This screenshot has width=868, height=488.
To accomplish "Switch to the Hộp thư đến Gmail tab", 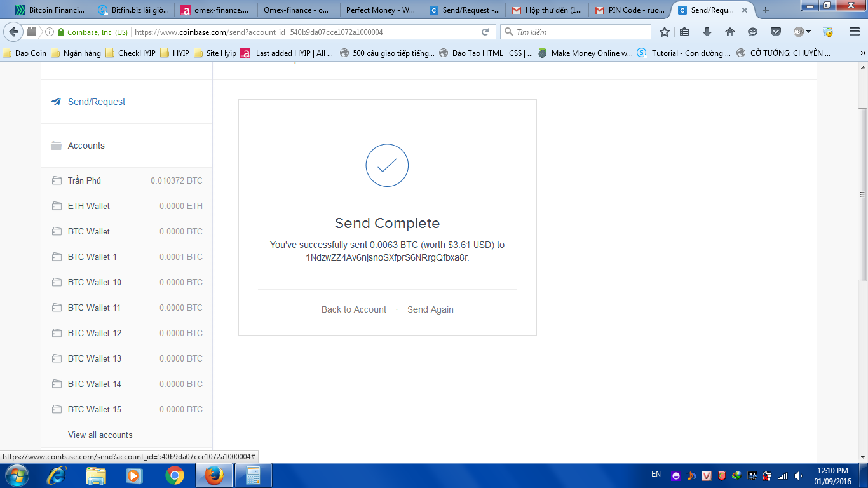I will [546, 10].
